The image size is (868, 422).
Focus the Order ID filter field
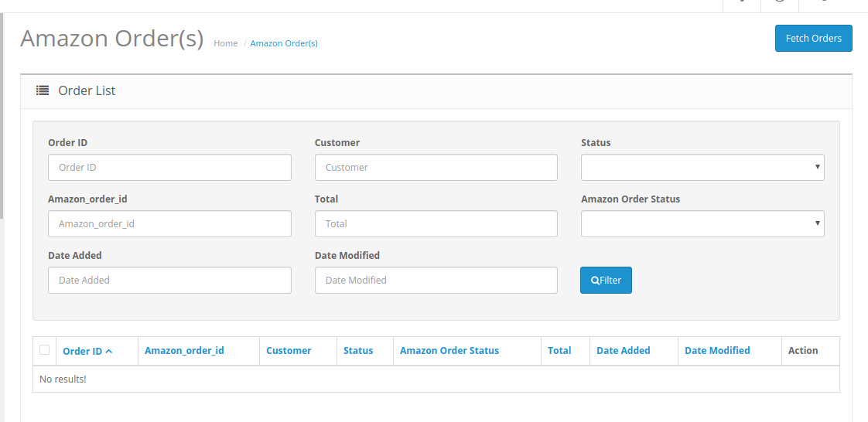point(169,167)
